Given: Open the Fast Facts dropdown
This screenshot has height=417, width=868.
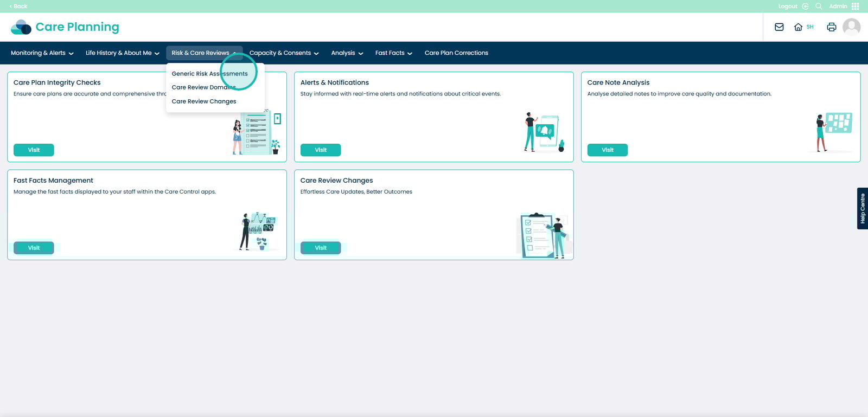Looking at the screenshot, I should (x=393, y=53).
